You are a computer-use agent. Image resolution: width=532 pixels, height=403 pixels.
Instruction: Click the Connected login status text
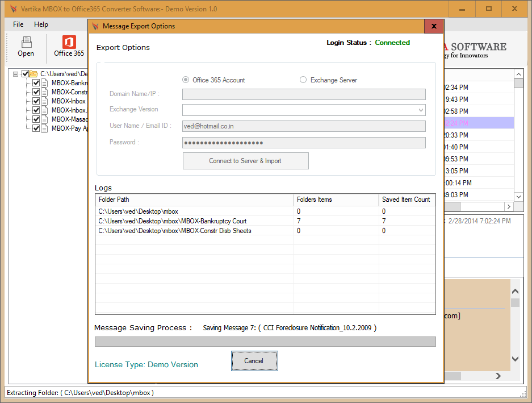[392, 43]
